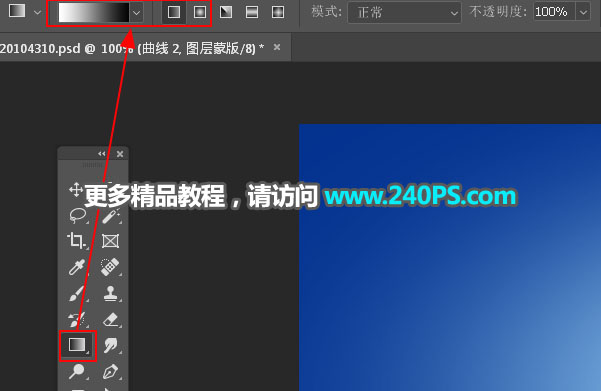Click the black-to-white gradient preview swatch

pyautogui.click(x=94, y=12)
